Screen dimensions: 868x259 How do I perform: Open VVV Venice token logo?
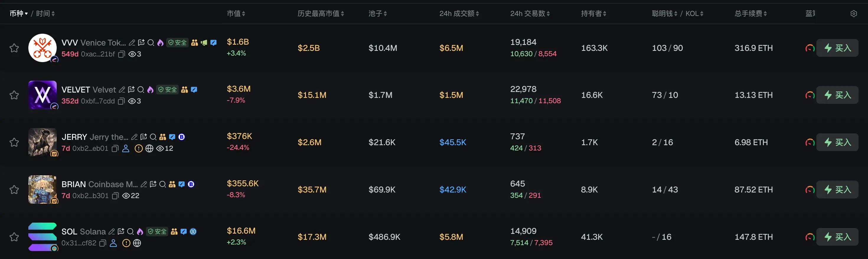point(43,48)
